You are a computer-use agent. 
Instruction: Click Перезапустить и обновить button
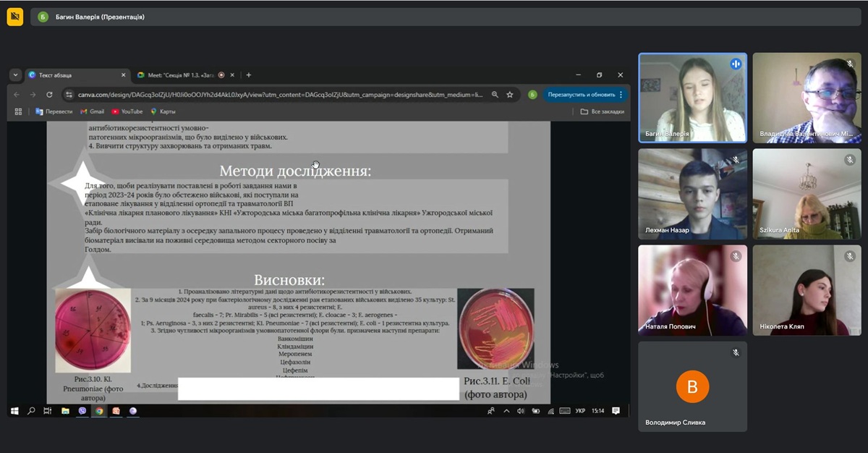click(581, 95)
